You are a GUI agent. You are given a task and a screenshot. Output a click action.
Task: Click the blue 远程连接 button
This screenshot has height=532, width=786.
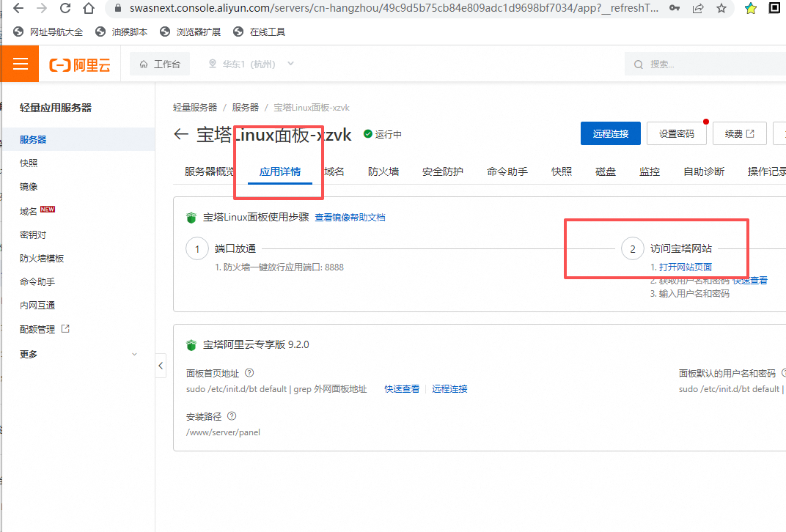coord(610,133)
